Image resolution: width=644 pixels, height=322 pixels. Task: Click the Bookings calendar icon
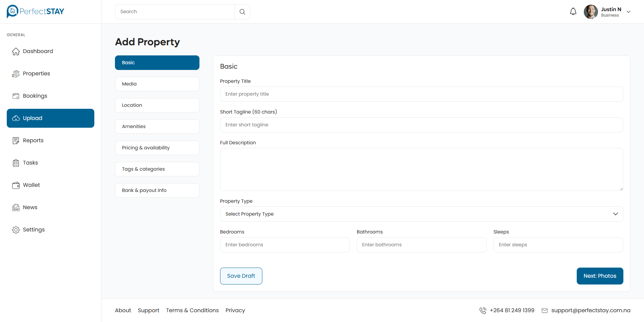pyautogui.click(x=16, y=96)
